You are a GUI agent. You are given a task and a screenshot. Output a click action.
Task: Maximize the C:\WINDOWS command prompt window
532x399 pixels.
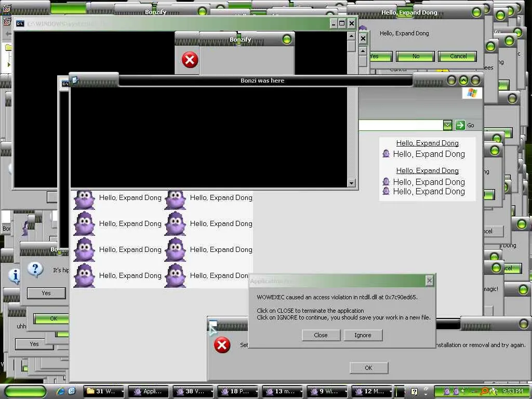coord(342,23)
